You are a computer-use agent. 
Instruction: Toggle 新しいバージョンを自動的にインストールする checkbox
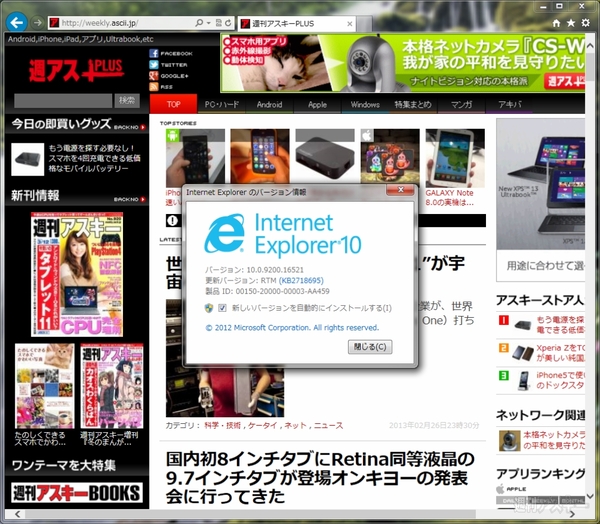[222, 308]
